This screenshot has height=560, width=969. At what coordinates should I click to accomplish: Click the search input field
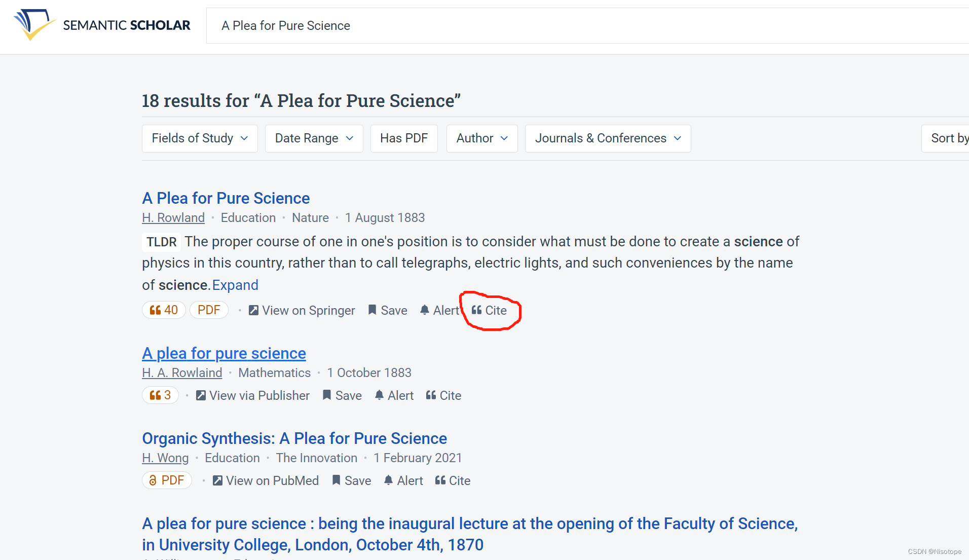[x=557, y=26]
